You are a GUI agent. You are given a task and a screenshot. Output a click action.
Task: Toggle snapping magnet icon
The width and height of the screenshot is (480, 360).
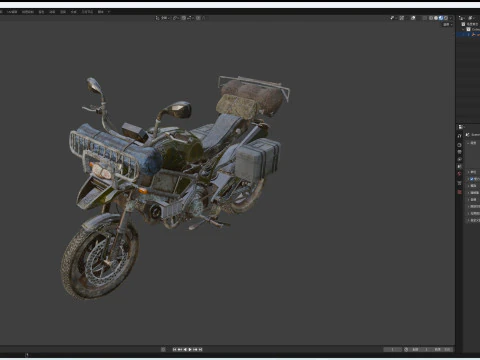tap(184, 18)
